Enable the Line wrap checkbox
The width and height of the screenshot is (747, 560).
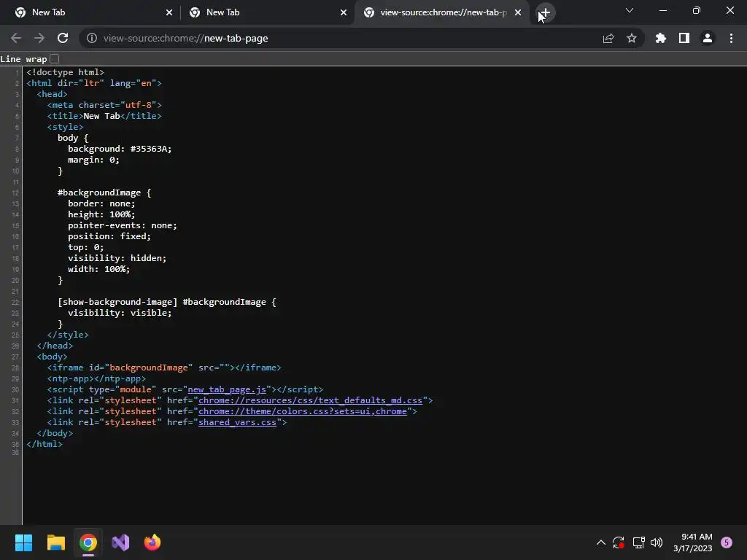[54, 58]
